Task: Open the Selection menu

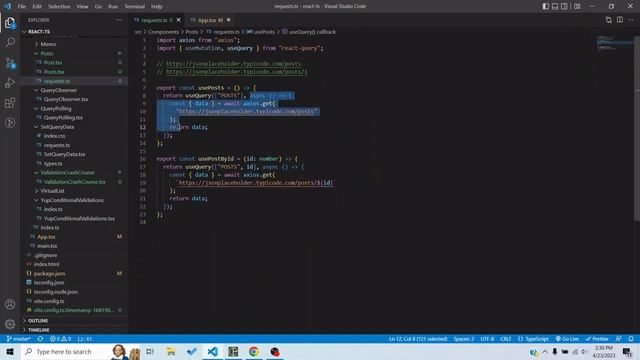Action: tap(59, 6)
